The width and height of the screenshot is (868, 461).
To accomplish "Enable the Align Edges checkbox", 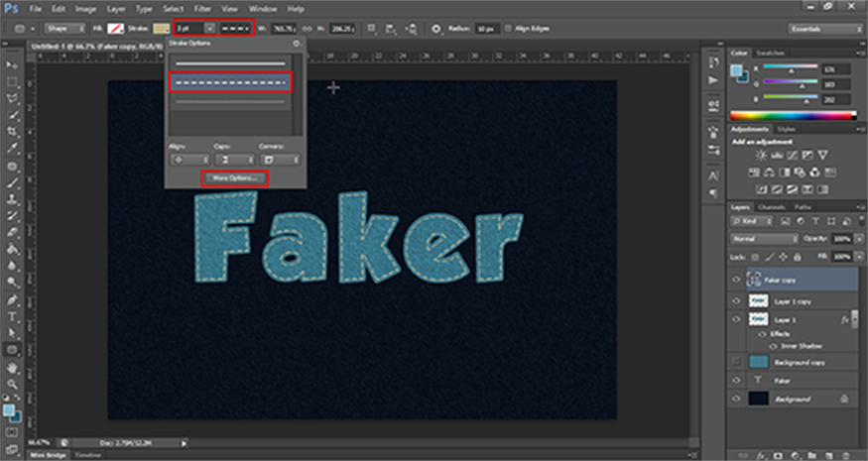I will pyautogui.click(x=510, y=29).
